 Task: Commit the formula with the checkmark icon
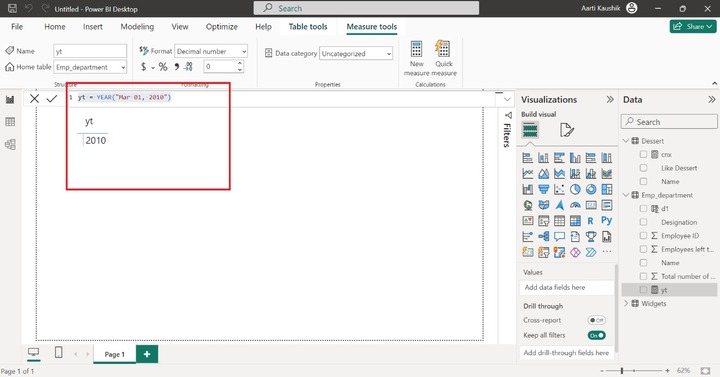click(x=51, y=98)
